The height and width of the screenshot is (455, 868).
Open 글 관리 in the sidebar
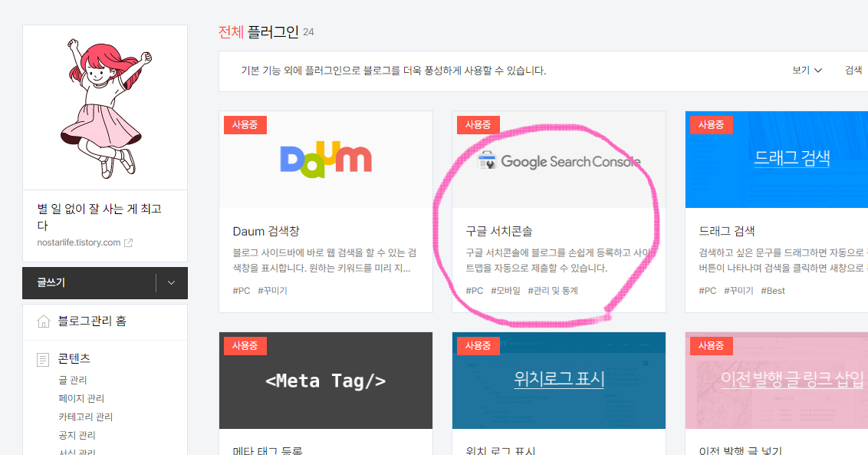tap(73, 380)
